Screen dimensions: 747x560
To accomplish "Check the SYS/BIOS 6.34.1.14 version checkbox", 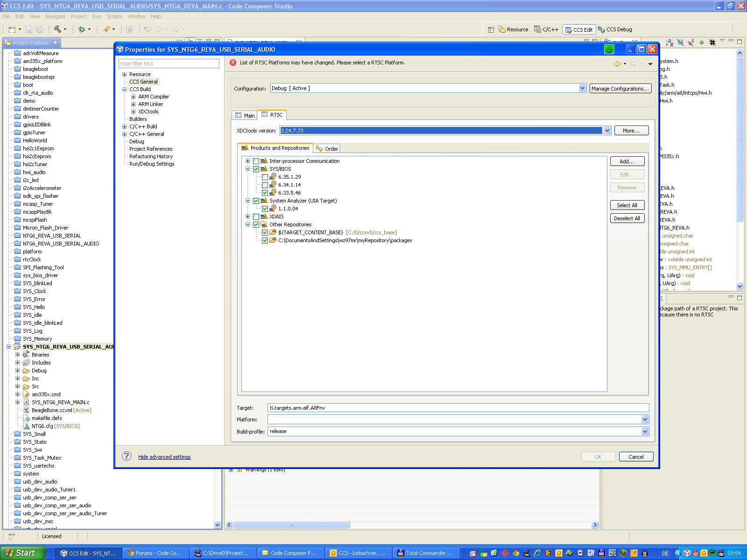I will tap(265, 185).
